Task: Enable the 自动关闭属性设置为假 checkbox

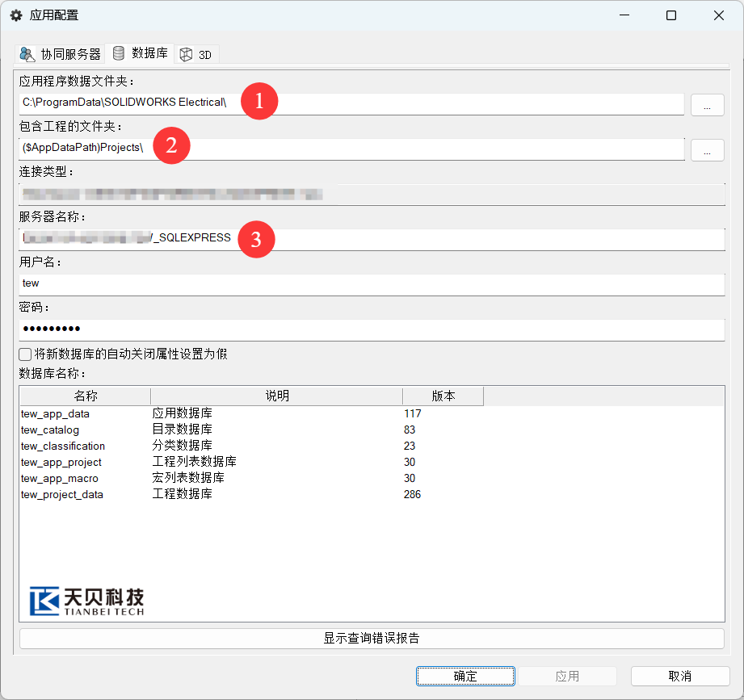Action: click(x=25, y=354)
